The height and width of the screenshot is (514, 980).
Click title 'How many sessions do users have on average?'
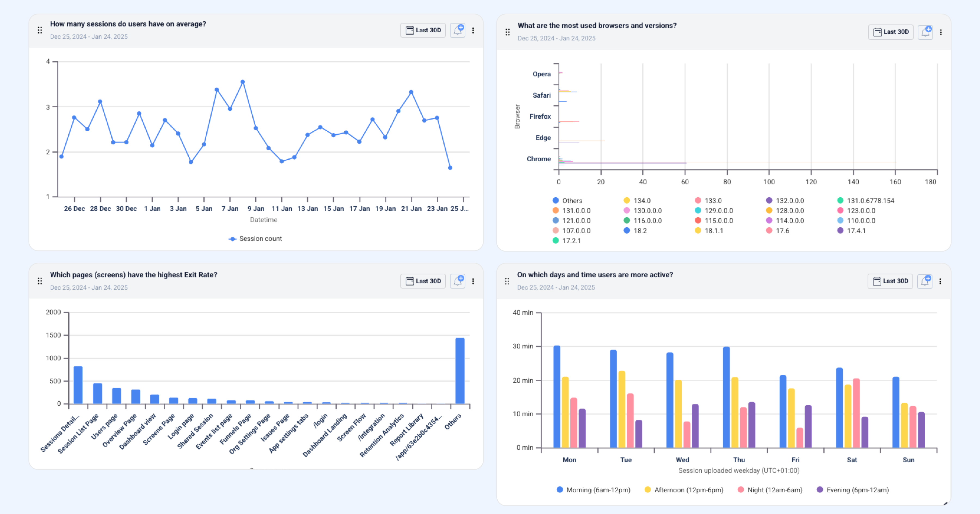pyautogui.click(x=128, y=24)
